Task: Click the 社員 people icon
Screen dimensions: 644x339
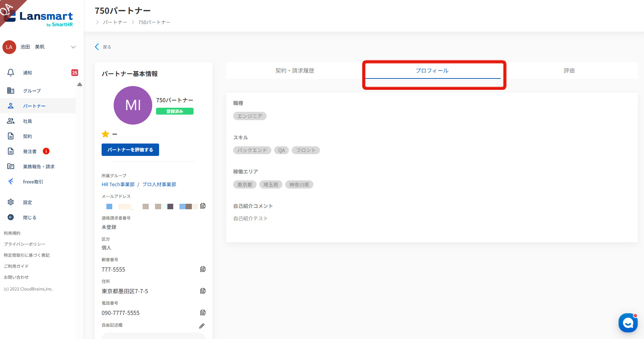Action: (11, 121)
